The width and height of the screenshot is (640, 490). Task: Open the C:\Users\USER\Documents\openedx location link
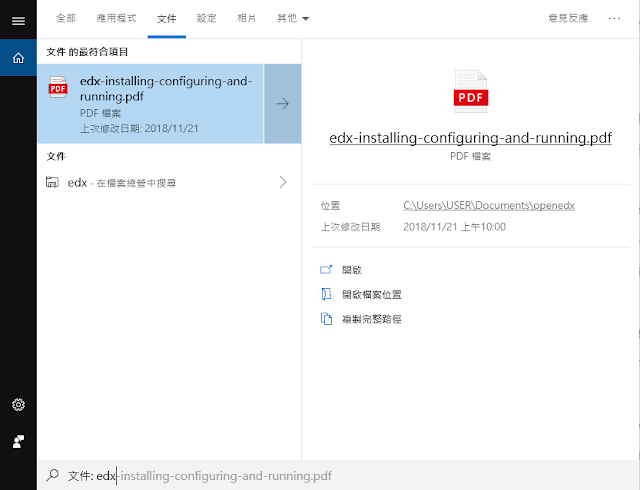[x=489, y=205]
